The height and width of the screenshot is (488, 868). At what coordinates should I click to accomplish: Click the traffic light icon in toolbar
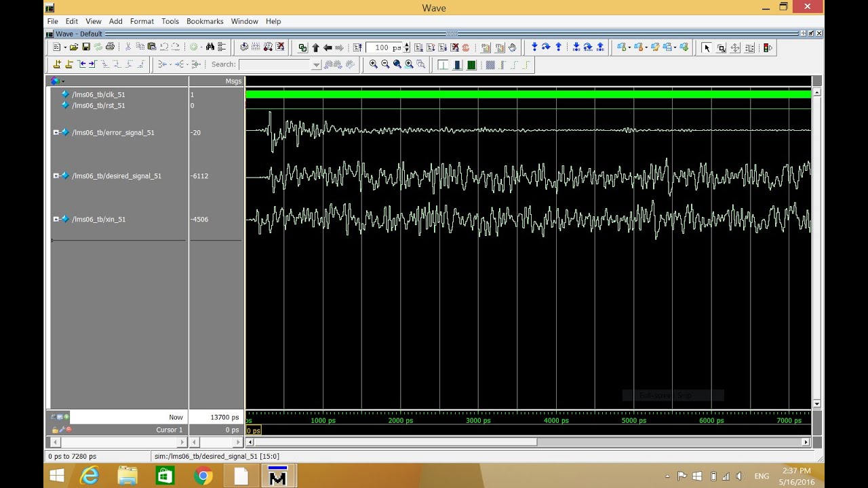pos(766,47)
